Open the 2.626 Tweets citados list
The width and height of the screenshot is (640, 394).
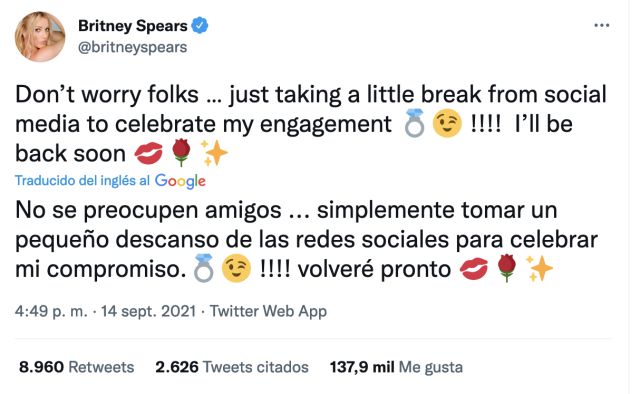point(232,367)
